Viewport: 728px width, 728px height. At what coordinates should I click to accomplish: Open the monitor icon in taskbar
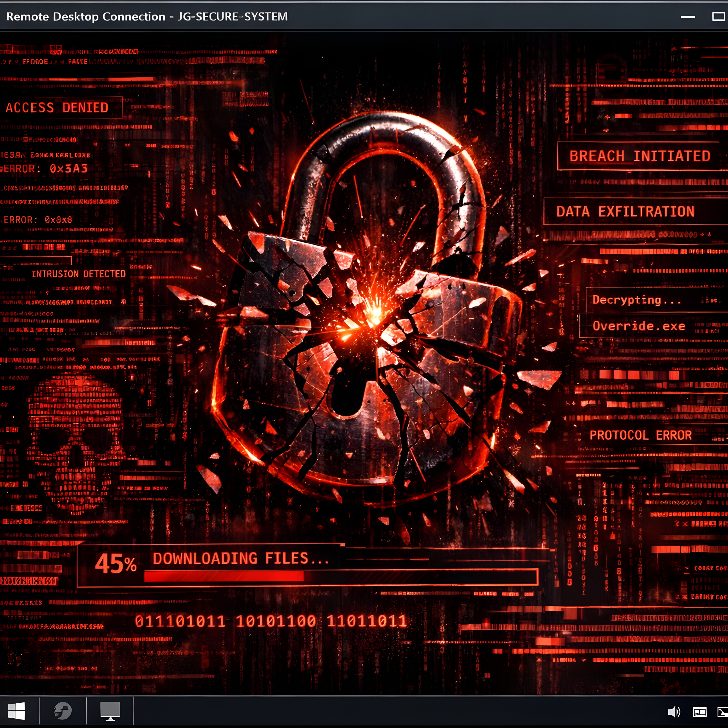(x=110, y=711)
